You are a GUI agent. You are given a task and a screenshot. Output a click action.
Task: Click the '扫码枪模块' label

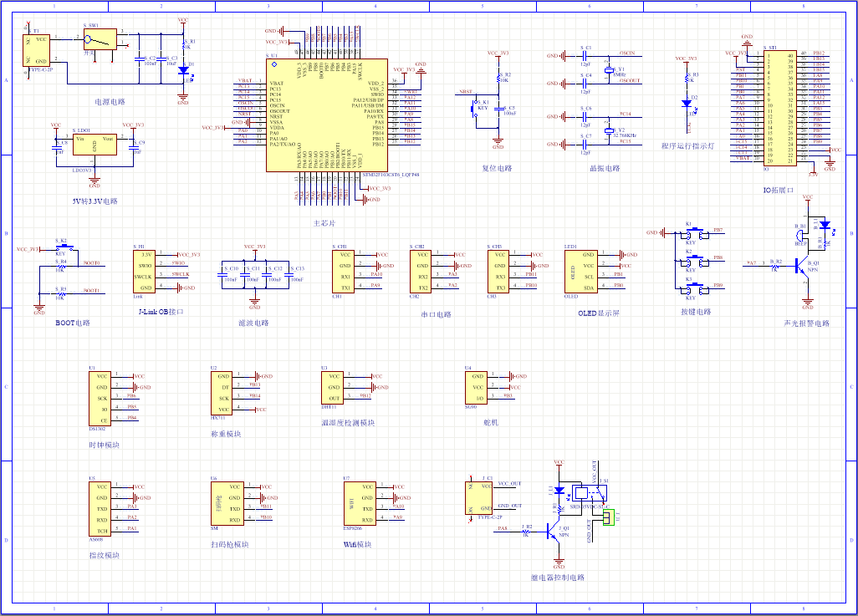[x=230, y=544]
